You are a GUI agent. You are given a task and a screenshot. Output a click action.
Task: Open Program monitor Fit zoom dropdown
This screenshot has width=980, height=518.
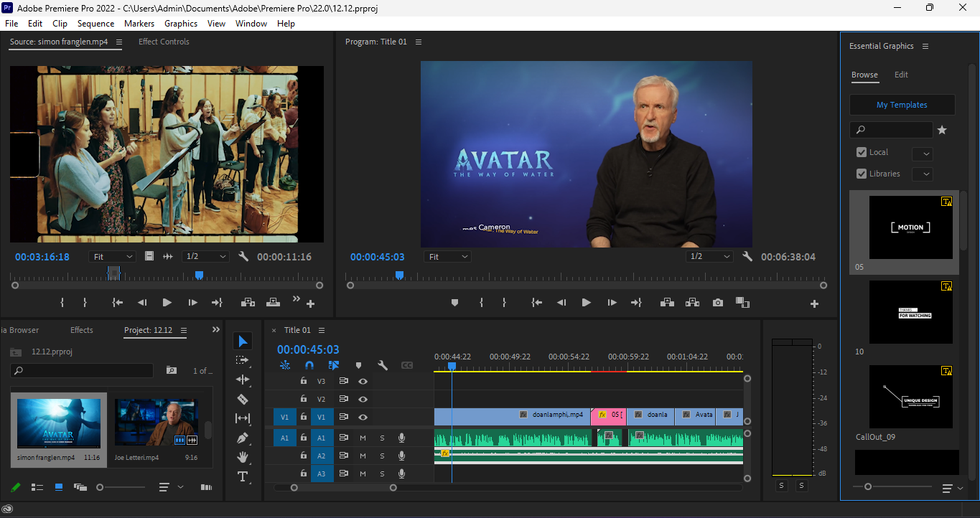point(447,256)
